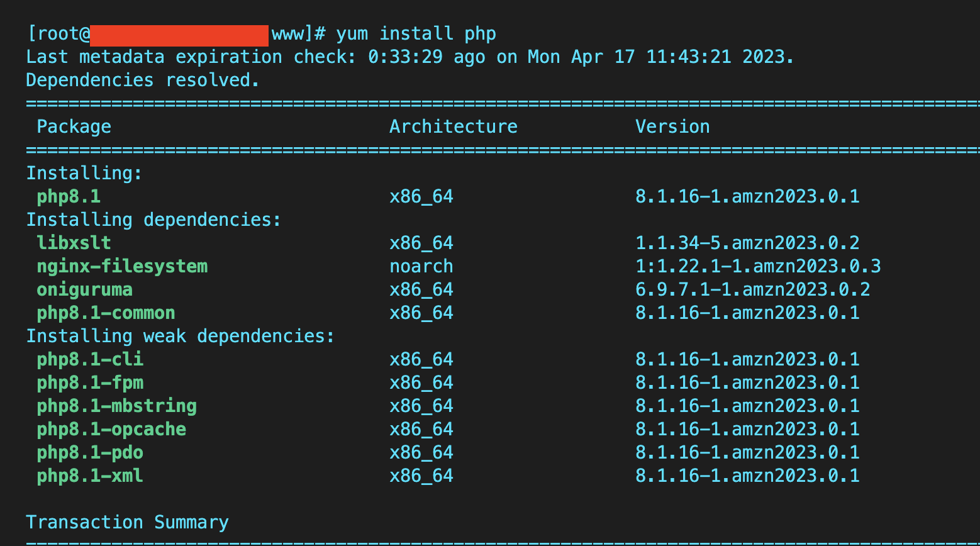Click the 'Dependencies resolved.' line
The height and width of the screenshot is (546, 980).
point(143,81)
